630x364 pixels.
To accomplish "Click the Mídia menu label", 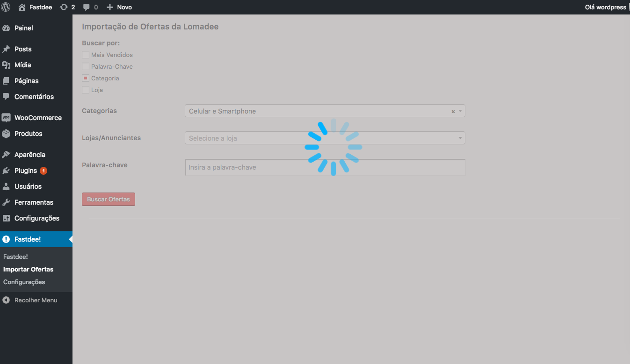I will pyautogui.click(x=23, y=65).
